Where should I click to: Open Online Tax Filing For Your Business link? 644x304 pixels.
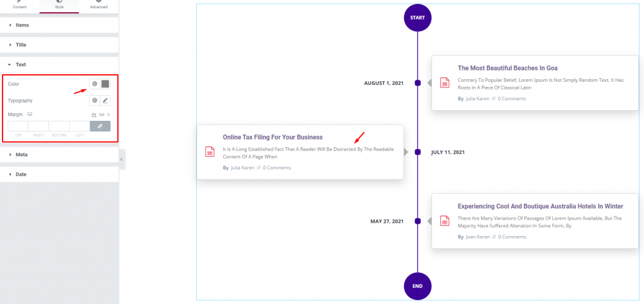[x=273, y=137]
